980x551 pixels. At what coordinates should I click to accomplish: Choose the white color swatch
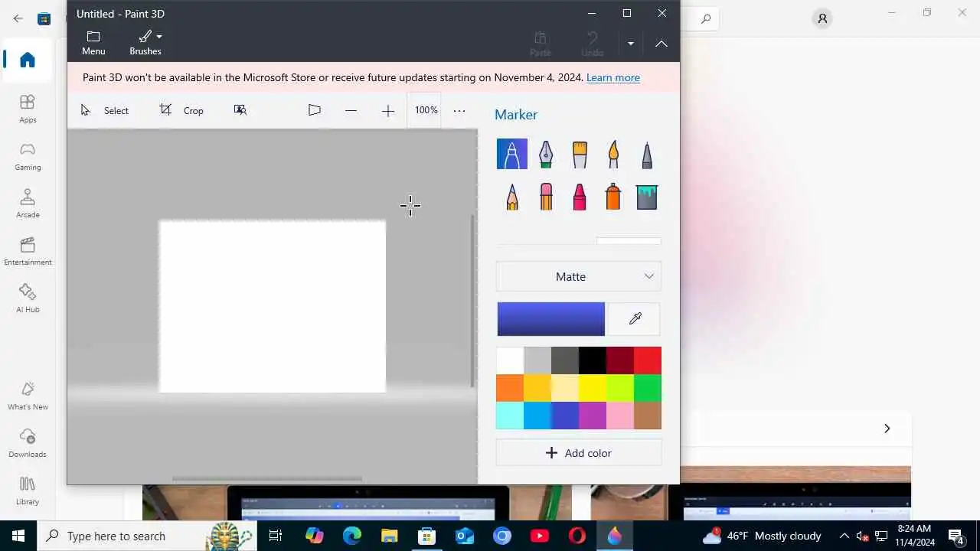click(510, 360)
